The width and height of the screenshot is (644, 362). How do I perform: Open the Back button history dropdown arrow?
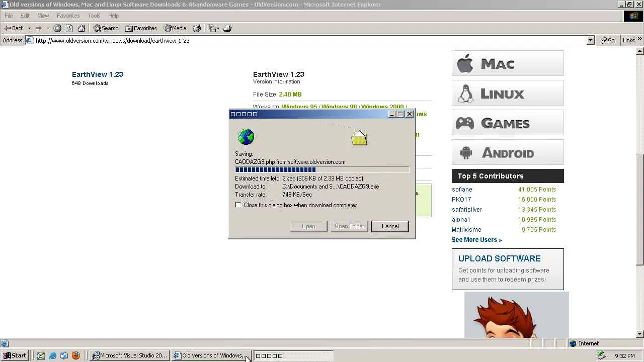point(29,28)
